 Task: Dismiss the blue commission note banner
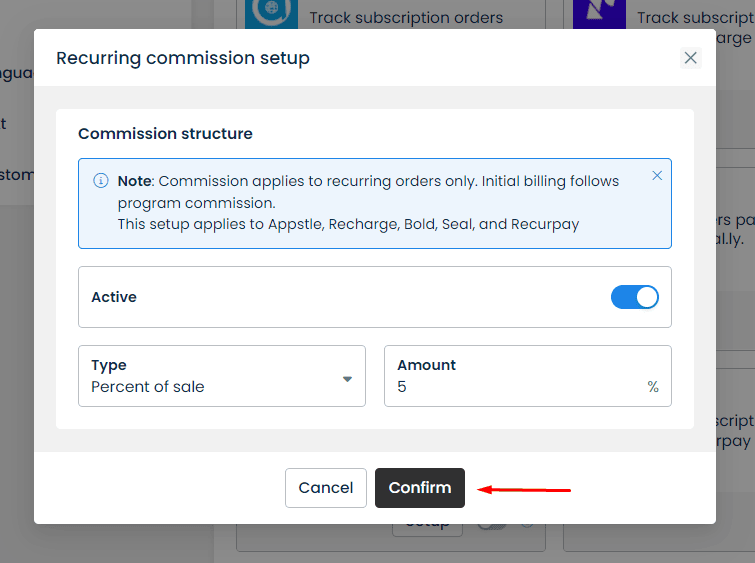click(657, 176)
